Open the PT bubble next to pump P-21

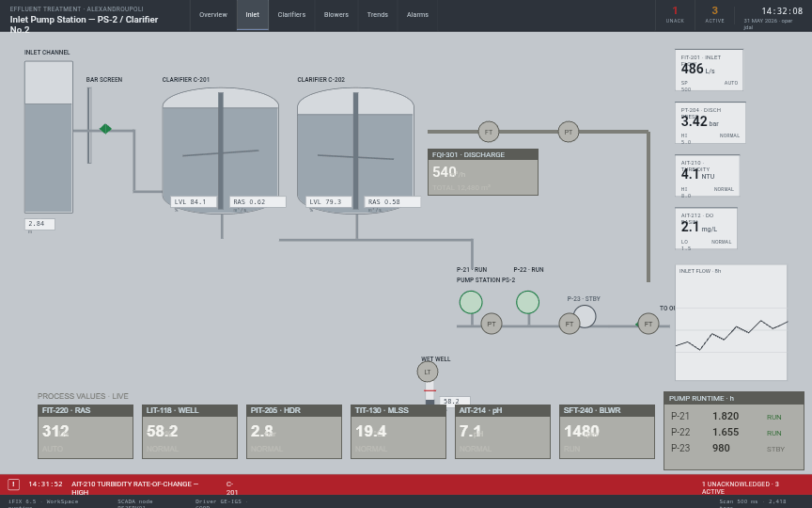tap(492, 324)
